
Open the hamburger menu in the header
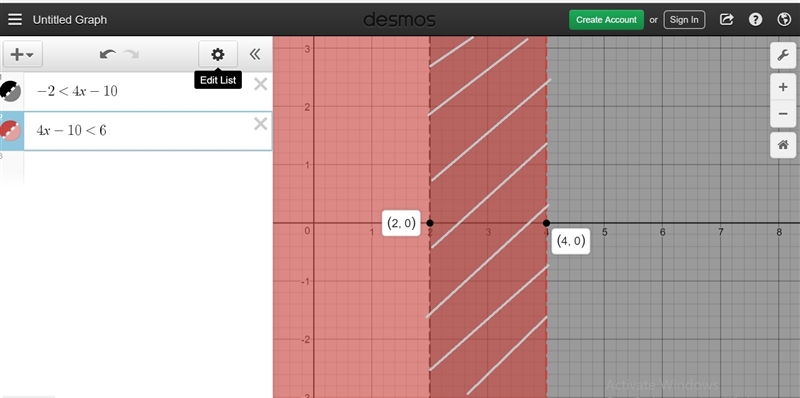15,19
